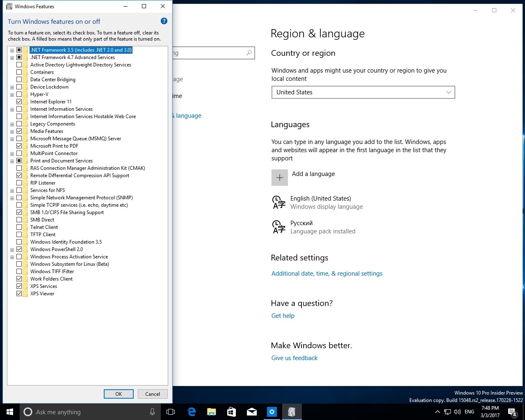Viewport: 525px width, 420px height.
Task: Uncheck Microsoft Print to PDF
Action: (19, 146)
